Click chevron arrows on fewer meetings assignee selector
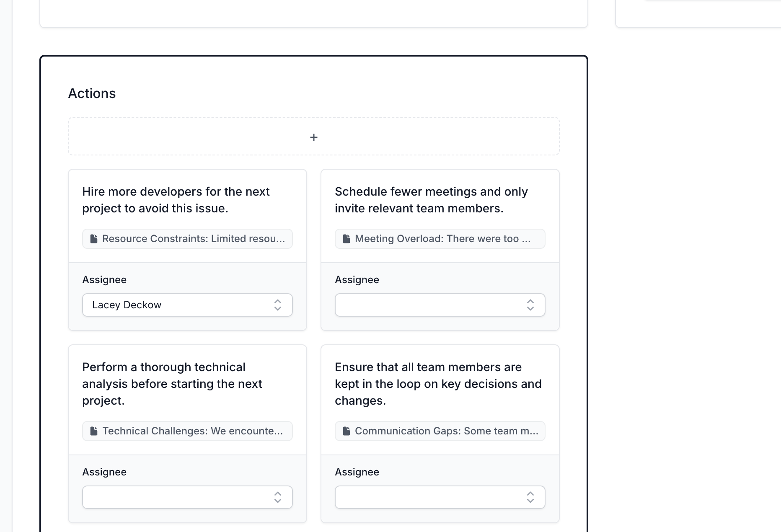This screenshot has width=781, height=532. click(x=530, y=305)
